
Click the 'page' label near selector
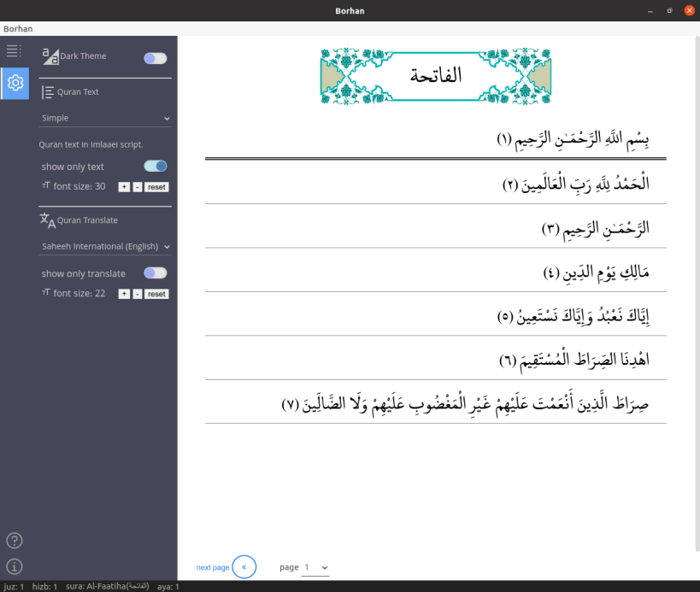click(x=289, y=567)
